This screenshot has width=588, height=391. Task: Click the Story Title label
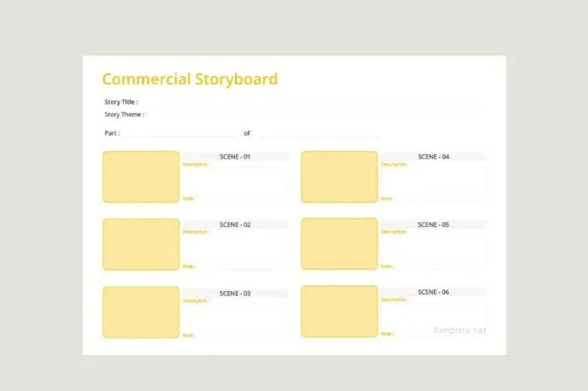pyautogui.click(x=121, y=102)
